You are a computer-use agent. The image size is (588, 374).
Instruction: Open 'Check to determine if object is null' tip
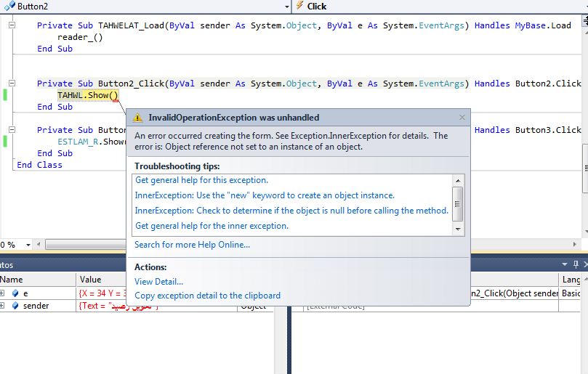tap(291, 211)
